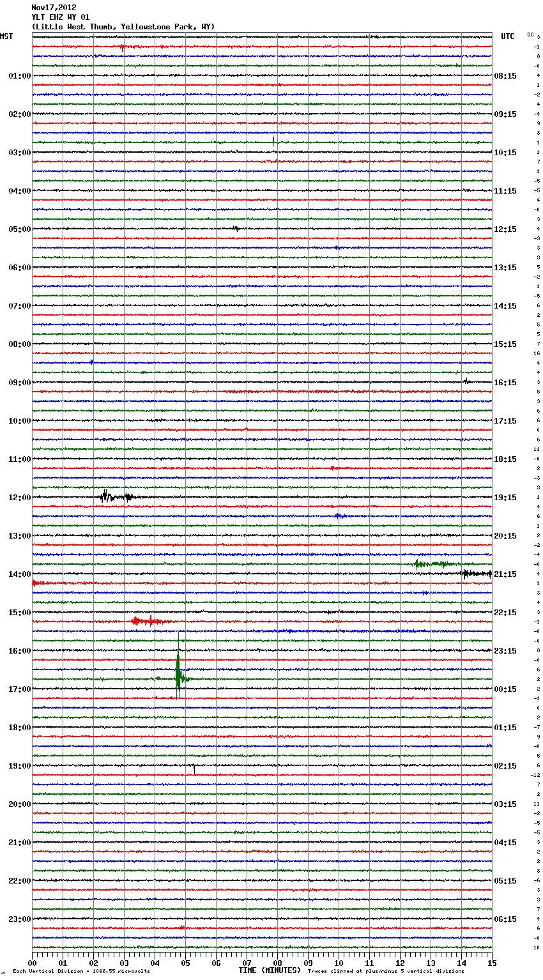Click the Each Vertical Division microvolts note
The image size is (543, 980).
pos(81,971)
